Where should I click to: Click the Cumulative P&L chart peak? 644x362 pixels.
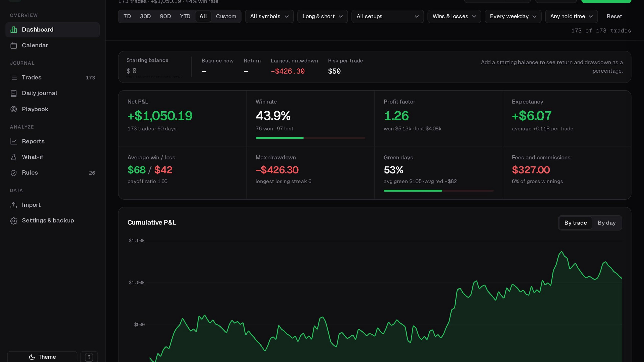click(561, 252)
